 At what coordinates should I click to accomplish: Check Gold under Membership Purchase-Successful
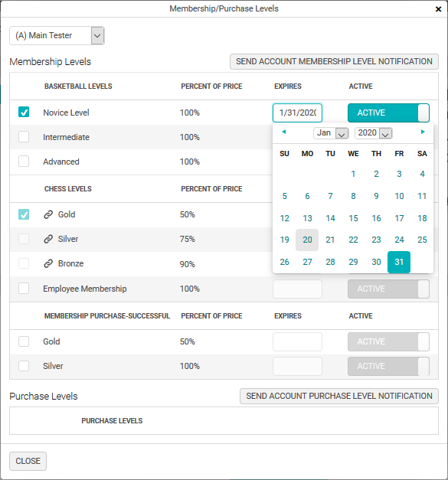[x=24, y=341]
